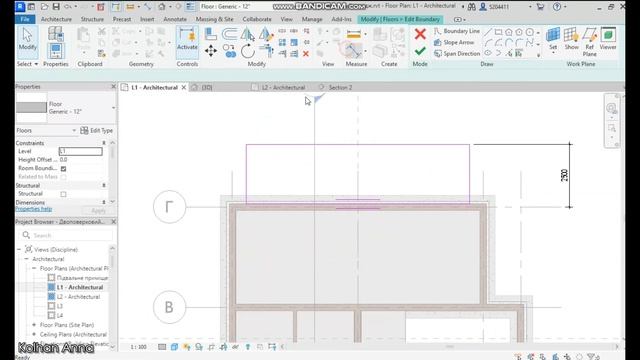Viewport: 640px width, 360px height.
Task: Open the work plane Viewer
Action: click(x=608, y=39)
